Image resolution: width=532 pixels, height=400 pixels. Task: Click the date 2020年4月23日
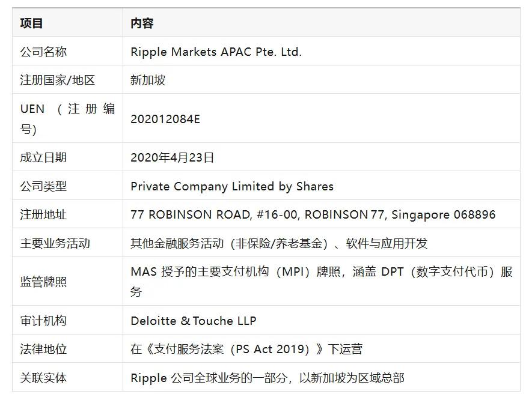173,157
